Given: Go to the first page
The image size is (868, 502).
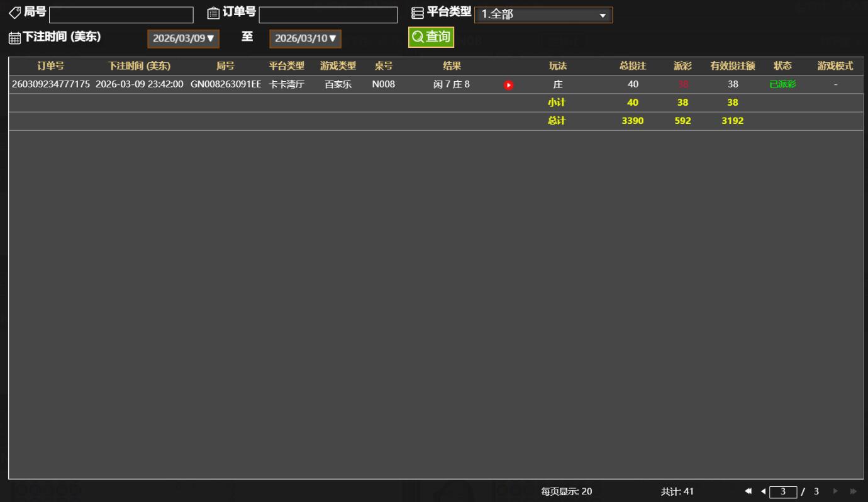Looking at the screenshot, I should 748,491.
